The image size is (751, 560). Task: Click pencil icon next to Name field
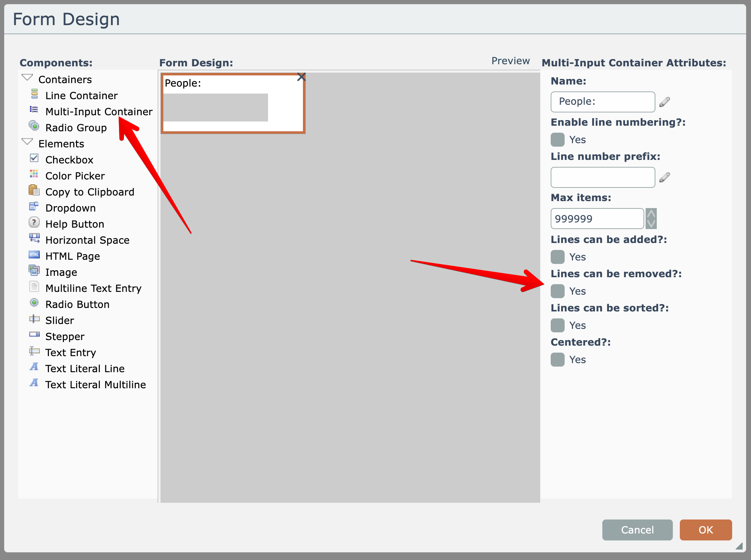pos(664,102)
